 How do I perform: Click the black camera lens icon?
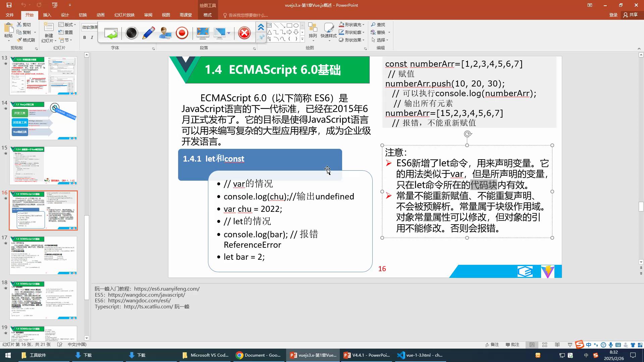[x=131, y=33]
